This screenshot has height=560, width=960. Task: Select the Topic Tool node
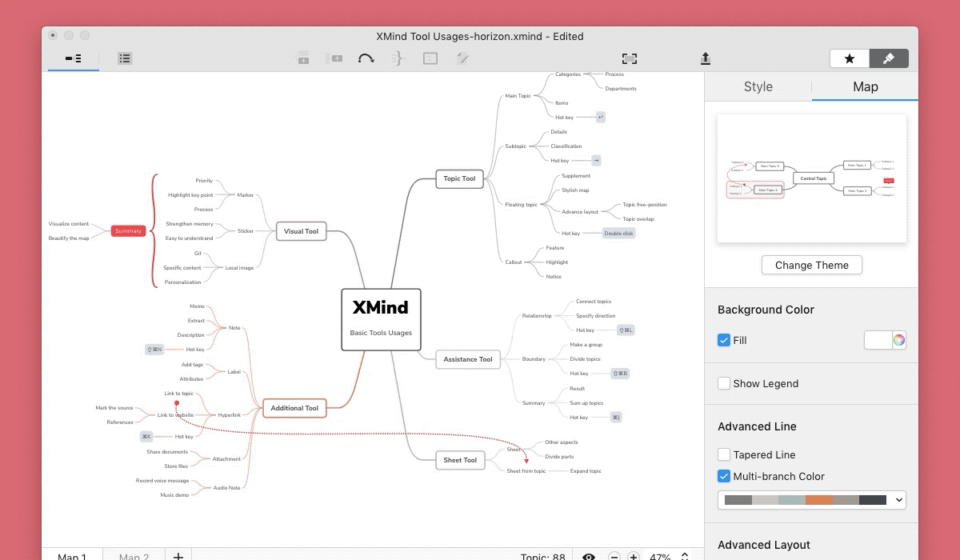460,178
